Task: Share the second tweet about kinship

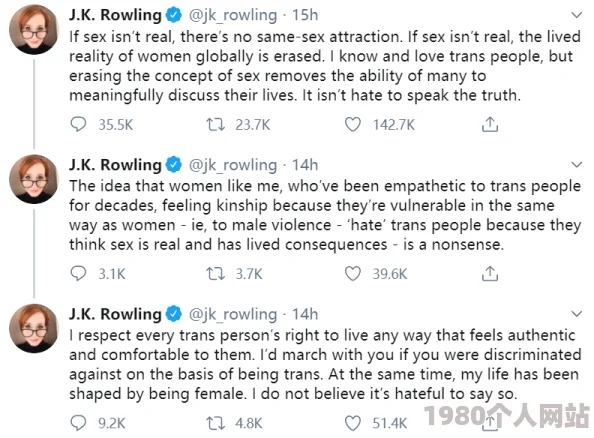Action: (490, 273)
